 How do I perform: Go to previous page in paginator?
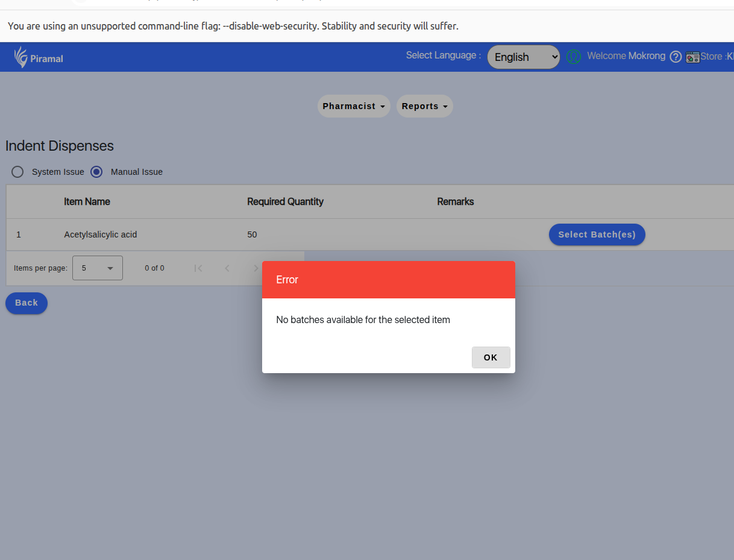tap(227, 268)
